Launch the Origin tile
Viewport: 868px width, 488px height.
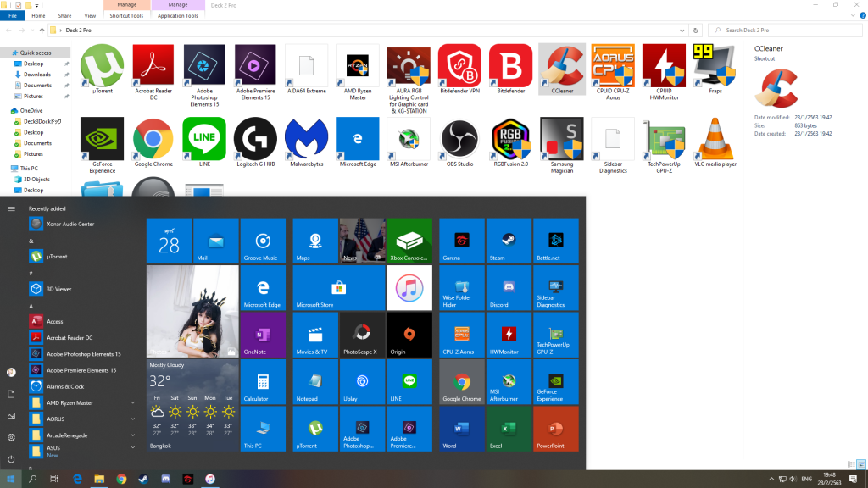[409, 335]
